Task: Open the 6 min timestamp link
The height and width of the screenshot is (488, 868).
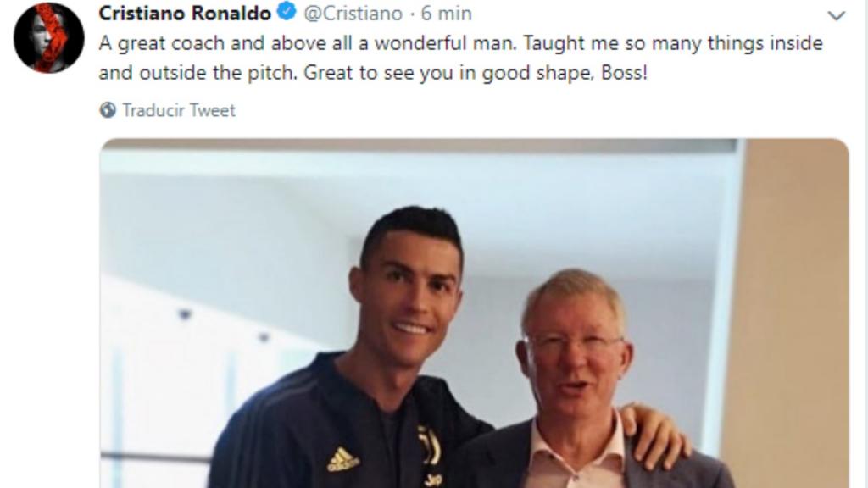Action: point(446,14)
